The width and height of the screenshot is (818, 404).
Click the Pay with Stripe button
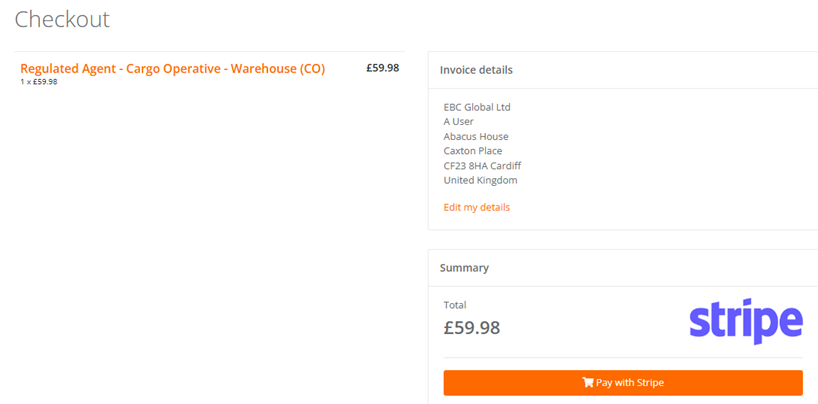pos(623,383)
